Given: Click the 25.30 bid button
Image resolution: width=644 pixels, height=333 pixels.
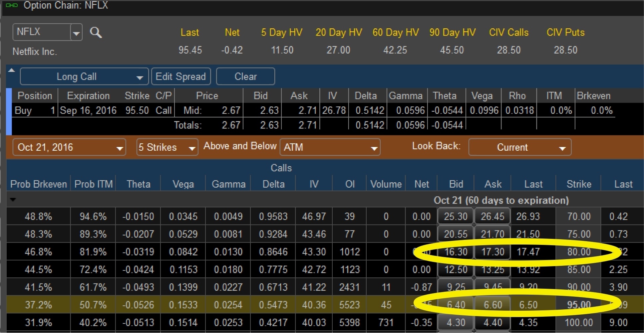Looking at the screenshot, I should click(x=456, y=217).
